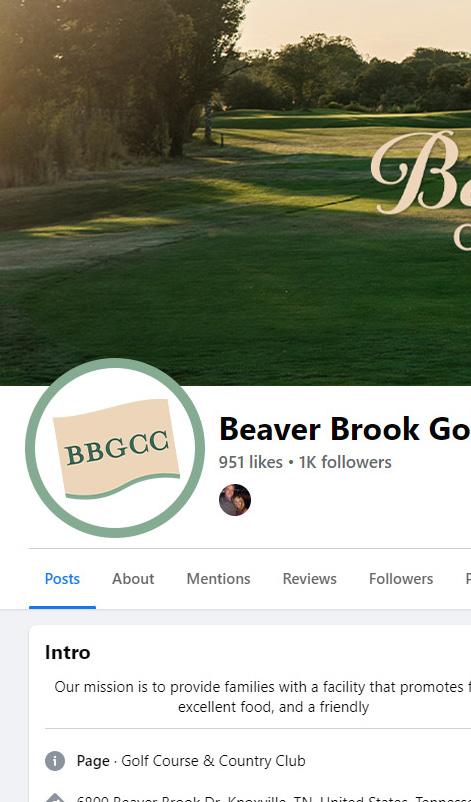This screenshot has height=802, width=471.
Task: Click the Intro section heading
Action: [x=68, y=652]
